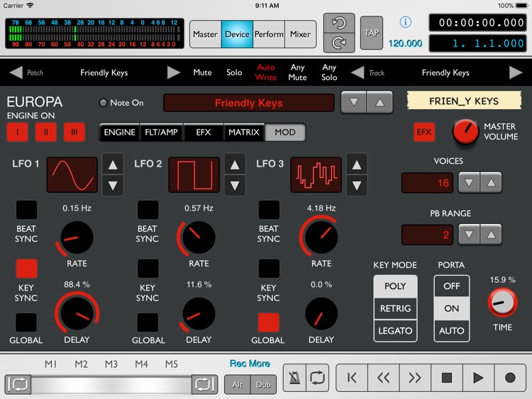Set portamento to AUTO
The height and width of the screenshot is (399, 532).
click(452, 330)
